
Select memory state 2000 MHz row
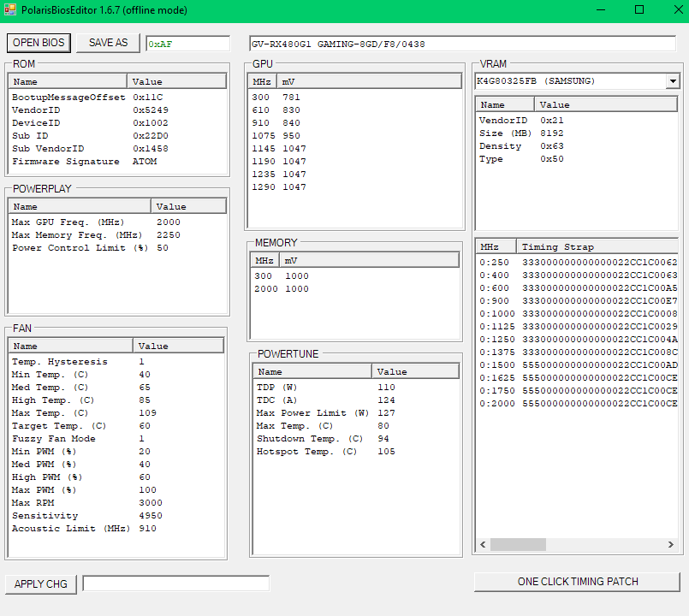(x=355, y=288)
